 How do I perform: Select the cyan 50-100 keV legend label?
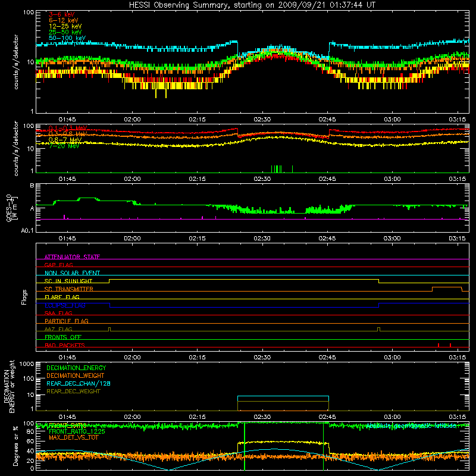click(x=67, y=38)
